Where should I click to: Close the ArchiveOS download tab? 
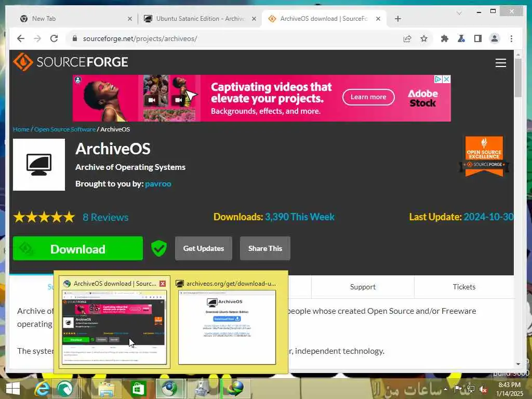click(378, 19)
